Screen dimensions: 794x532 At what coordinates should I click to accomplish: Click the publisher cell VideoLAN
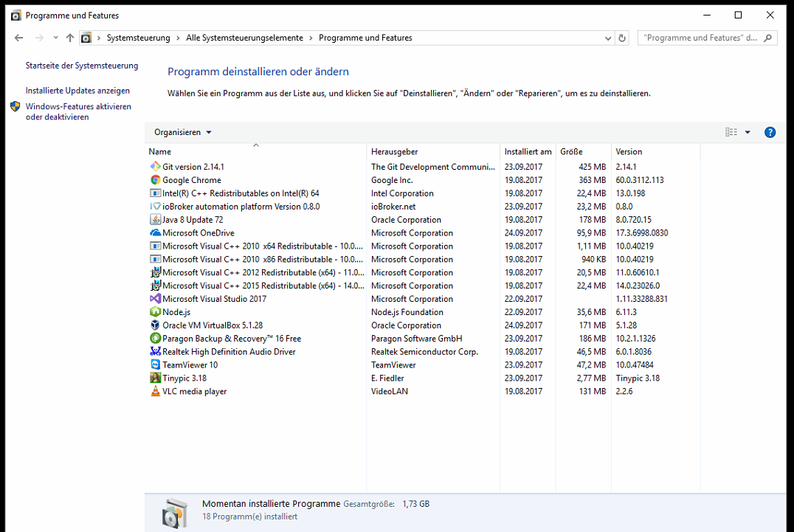coord(390,391)
